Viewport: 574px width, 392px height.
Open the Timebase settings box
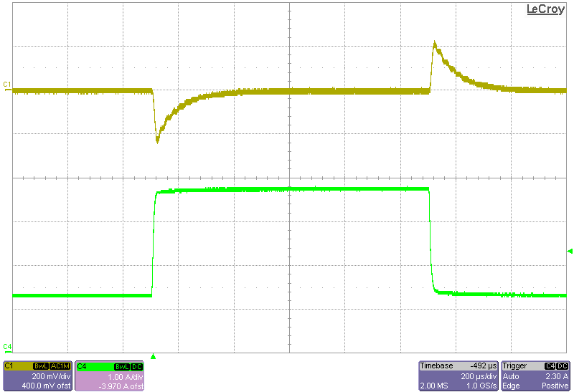[458, 376]
